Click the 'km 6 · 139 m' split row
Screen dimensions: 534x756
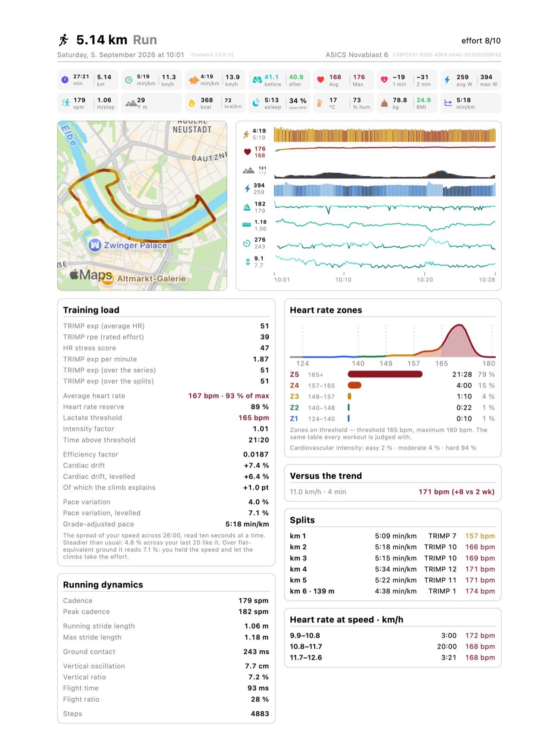coord(392,591)
